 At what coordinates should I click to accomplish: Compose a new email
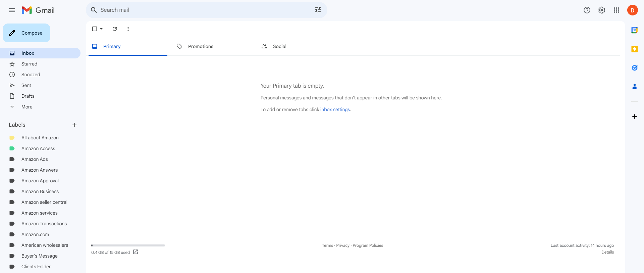click(26, 33)
